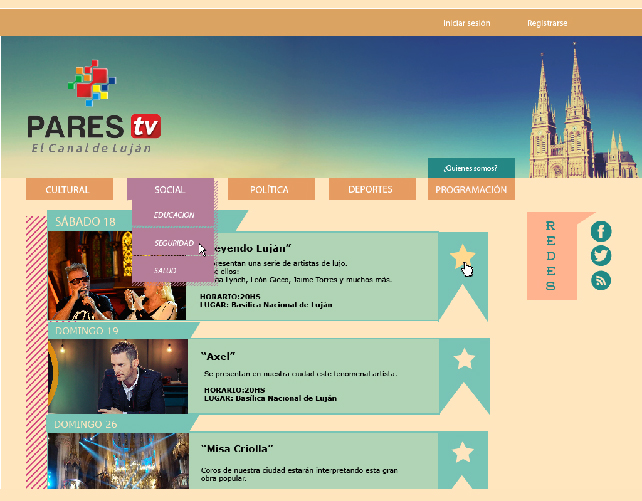Click the 'Leyendo Luján' event photo

(x=117, y=276)
